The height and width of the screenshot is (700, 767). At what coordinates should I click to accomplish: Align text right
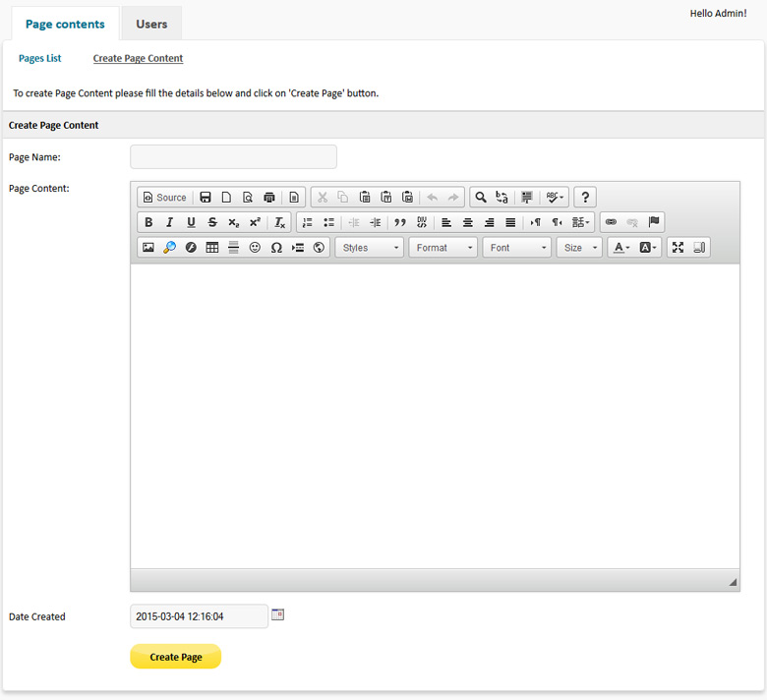[489, 222]
